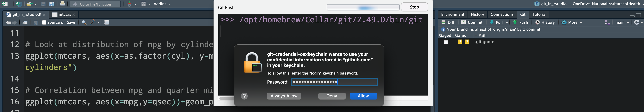
Task: Click the Find/Replace magnifier icon
Action: click(84, 23)
